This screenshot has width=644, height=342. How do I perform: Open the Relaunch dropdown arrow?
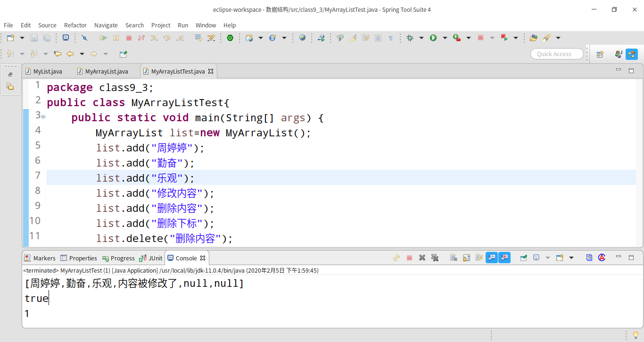[x=516, y=38]
